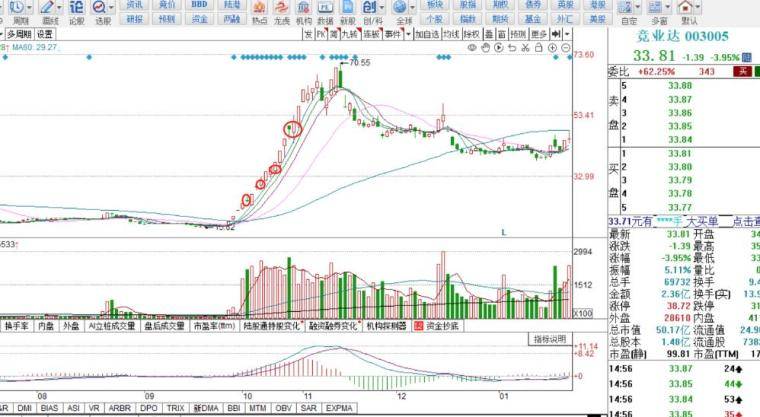
Task: Expand the 多窗 multi-window dropdown arrow
Action: pyautogui.click(x=668, y=7)
